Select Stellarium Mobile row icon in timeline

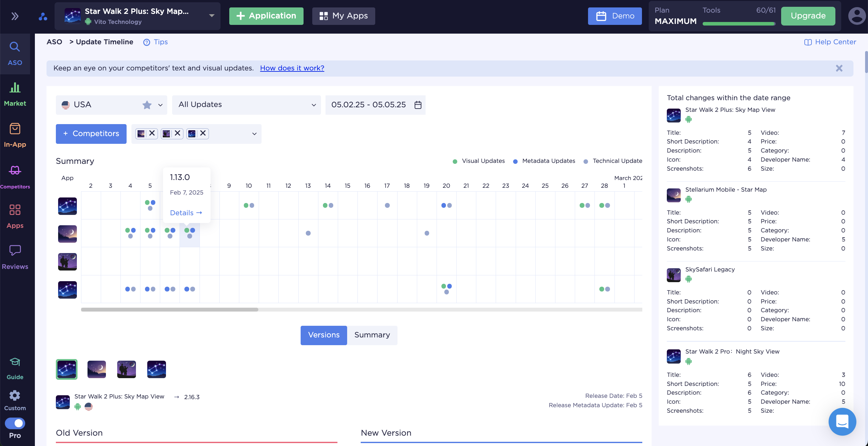67,234
